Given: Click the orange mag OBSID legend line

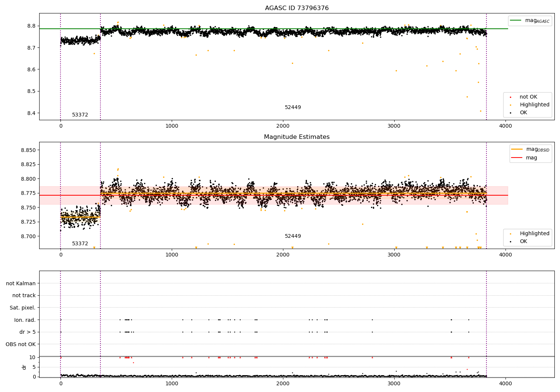Looking at the screenshot, I should click(x=517, y=149).
